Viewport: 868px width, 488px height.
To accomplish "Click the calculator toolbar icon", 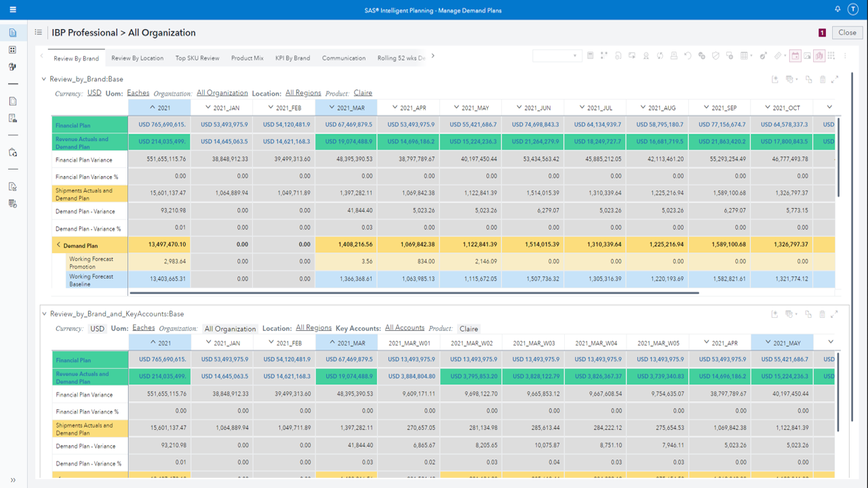I will [x=590, y=56].
